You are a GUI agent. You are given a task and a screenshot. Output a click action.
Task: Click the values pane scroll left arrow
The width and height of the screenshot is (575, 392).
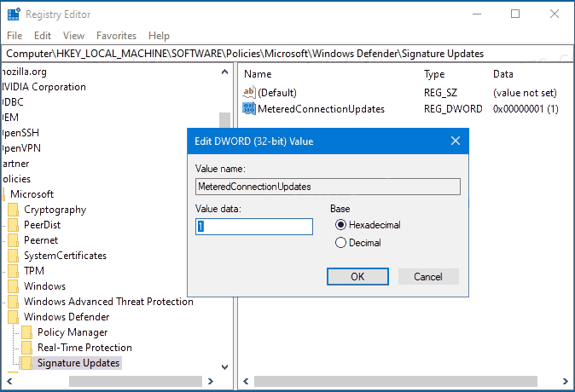(246, 382)
